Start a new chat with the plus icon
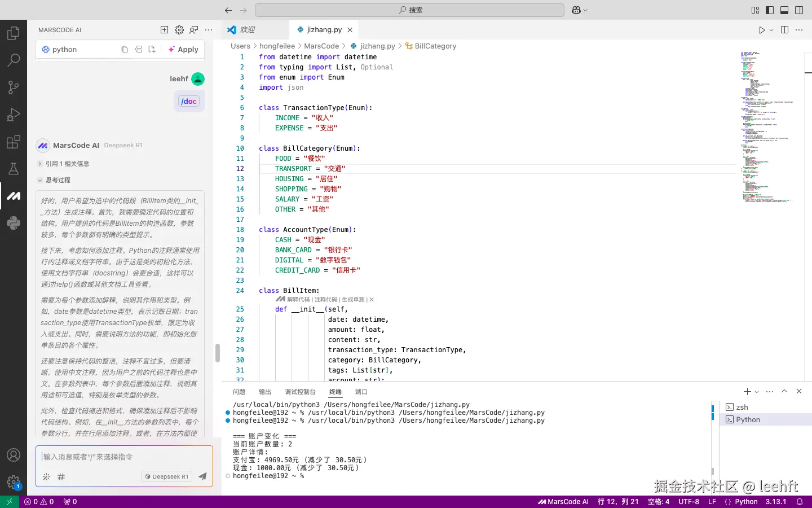The height and width of the screenshot is (508, 812). (x=164, y=29)
